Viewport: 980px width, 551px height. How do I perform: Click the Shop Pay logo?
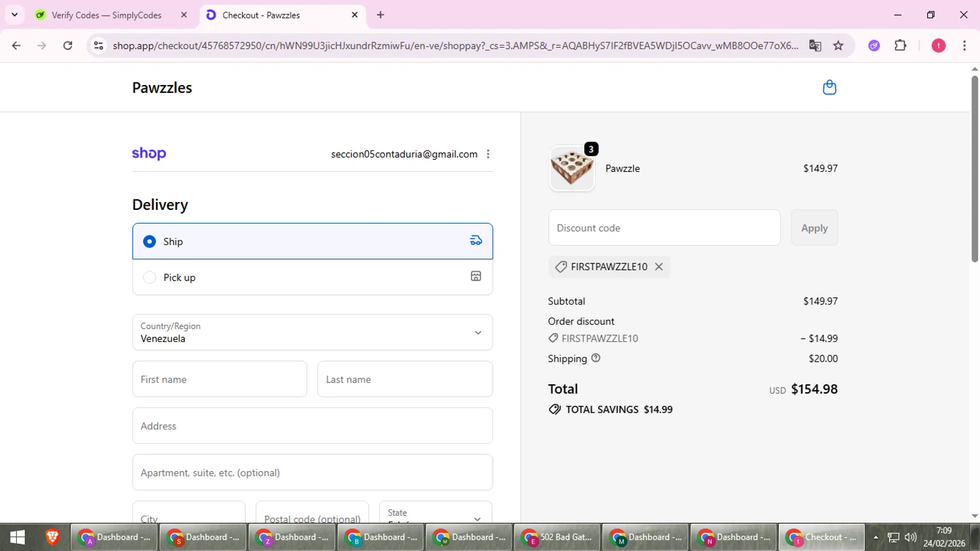149,154
